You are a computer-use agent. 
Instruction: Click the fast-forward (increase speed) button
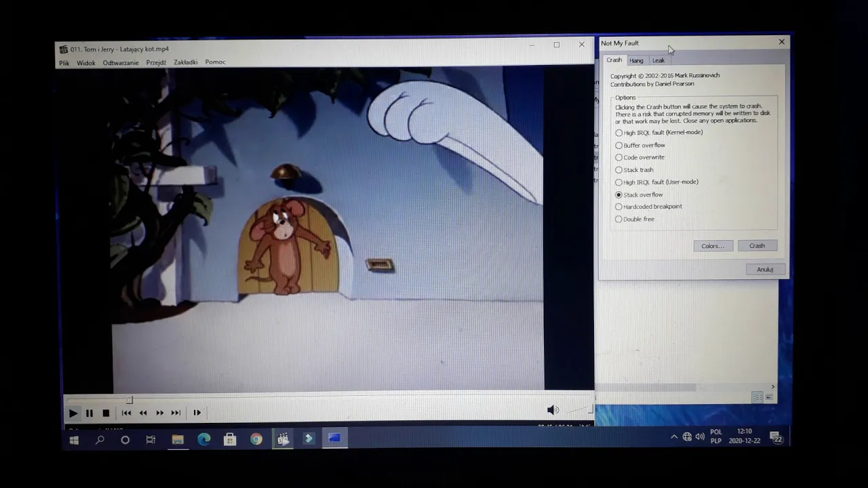(159, 413)
